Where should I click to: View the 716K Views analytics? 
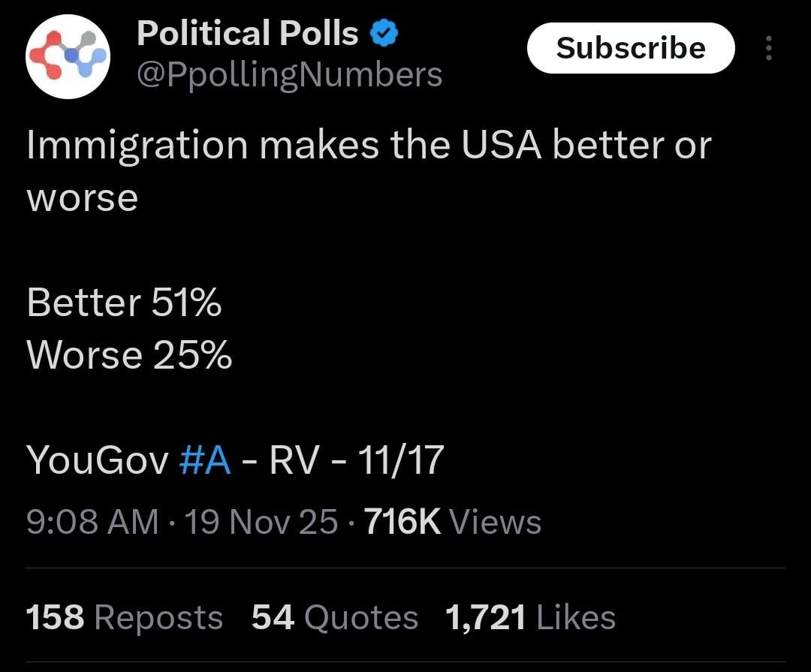tap(452, 522)
